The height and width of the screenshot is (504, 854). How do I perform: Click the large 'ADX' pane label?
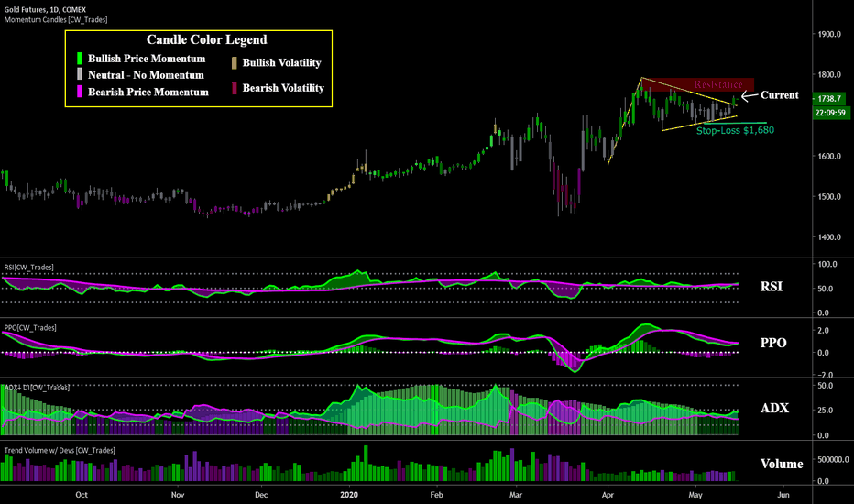(774, 408)
